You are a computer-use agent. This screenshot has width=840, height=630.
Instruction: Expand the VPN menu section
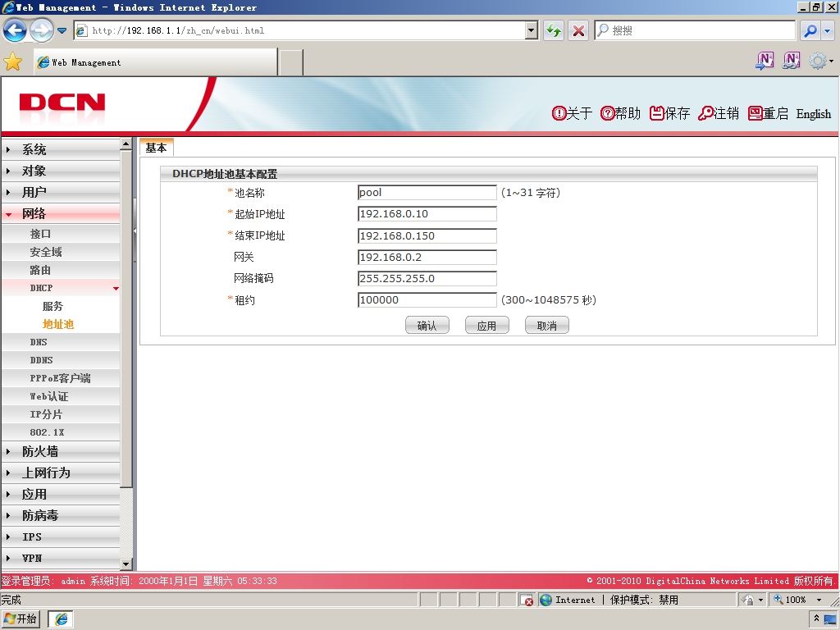click(x=61, y=558)
